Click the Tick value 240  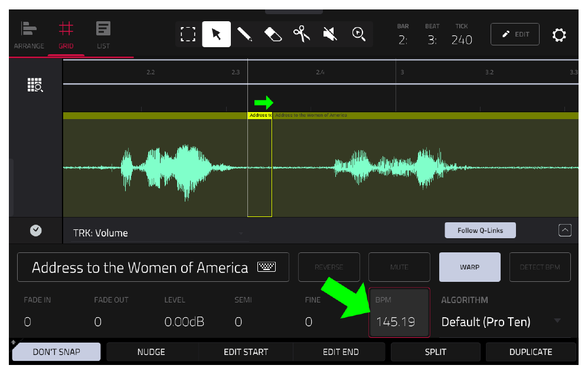(x=462, y=40)
